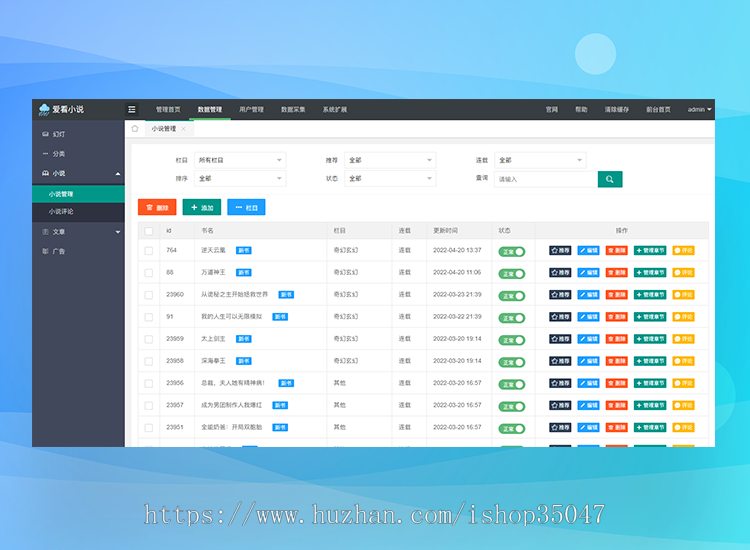Click the blue 栏目 button above the table
The height and width of the screenshot is (550, 750).
pos(246,207)
